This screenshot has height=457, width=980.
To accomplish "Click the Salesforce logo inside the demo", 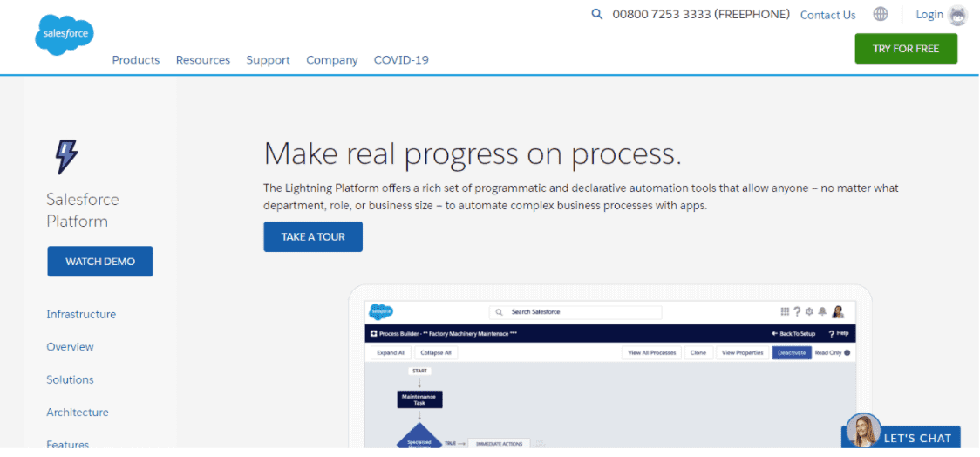I will (381, 310).
